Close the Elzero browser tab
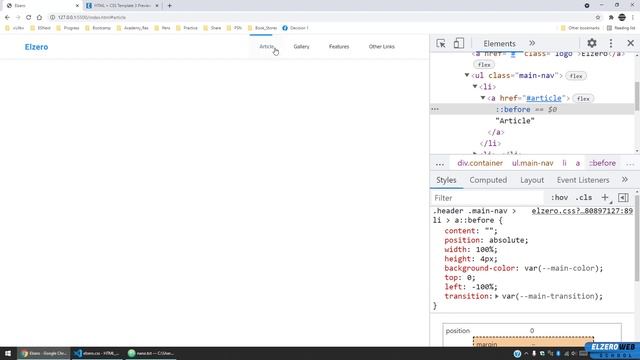Screen dimensions: 640x360 point(77,6)
